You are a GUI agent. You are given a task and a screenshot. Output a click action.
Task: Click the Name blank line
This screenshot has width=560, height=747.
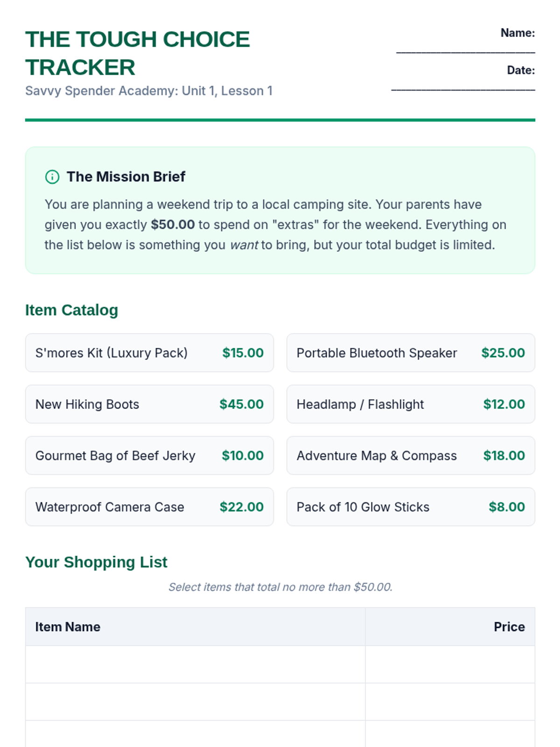pos(465,51)
